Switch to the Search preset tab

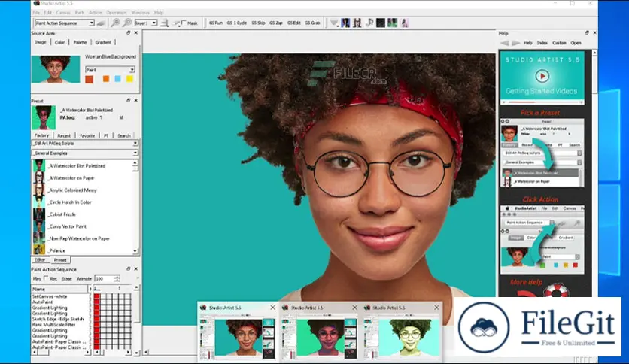click(x=124, y=135)
